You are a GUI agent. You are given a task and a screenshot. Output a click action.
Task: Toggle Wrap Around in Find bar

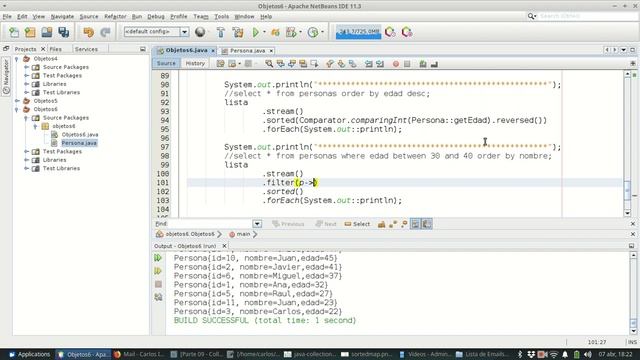427,224
